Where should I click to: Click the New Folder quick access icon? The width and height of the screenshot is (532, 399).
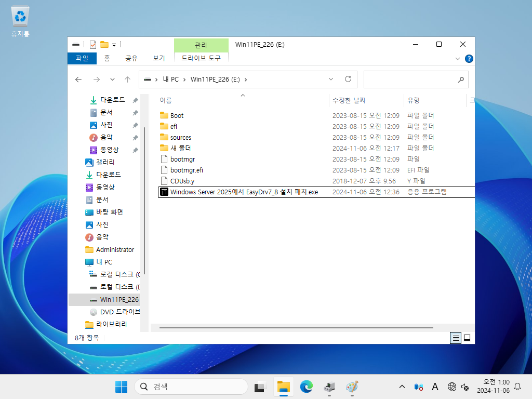click(104, 45)
